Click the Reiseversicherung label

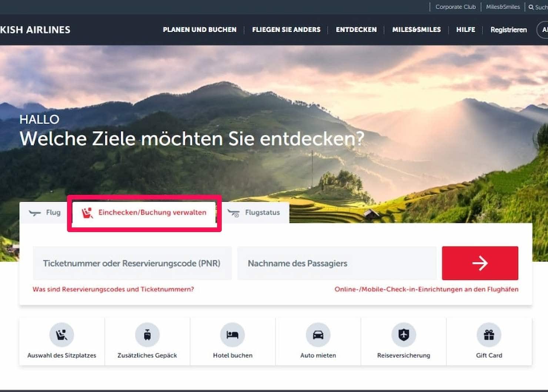coord(404,355)
